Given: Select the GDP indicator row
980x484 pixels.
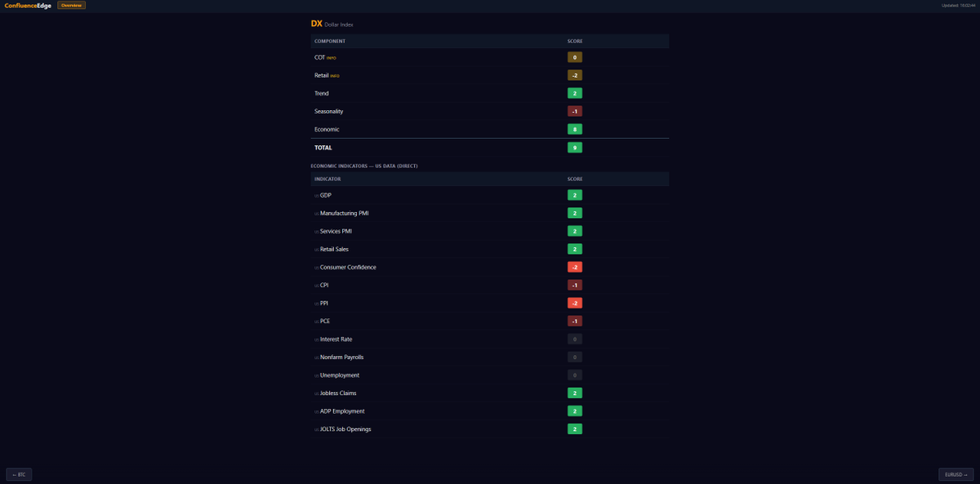Looking at the screenshot, I should (x=490, y=195).
